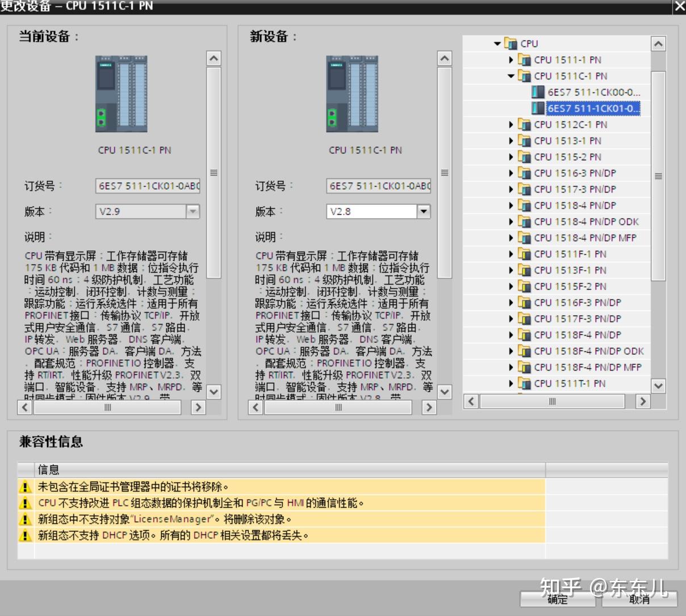686x616 pixels.
Task: Click warning icon for PLC protection message
Action: 26,503
